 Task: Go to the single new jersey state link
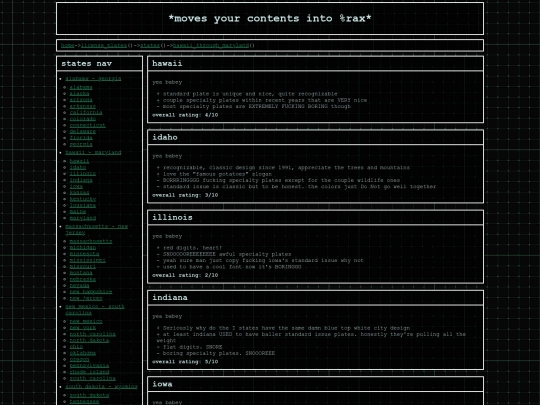[x=86, y=298]
